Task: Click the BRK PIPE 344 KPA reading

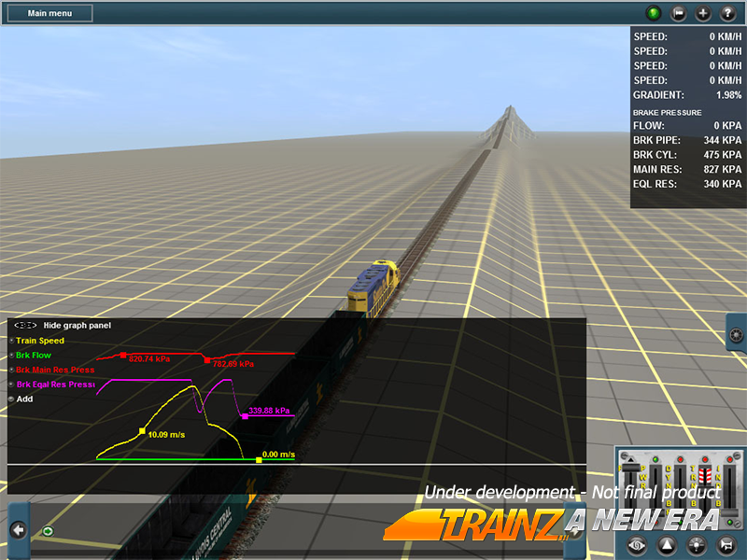Action: (x=687, y=141)
